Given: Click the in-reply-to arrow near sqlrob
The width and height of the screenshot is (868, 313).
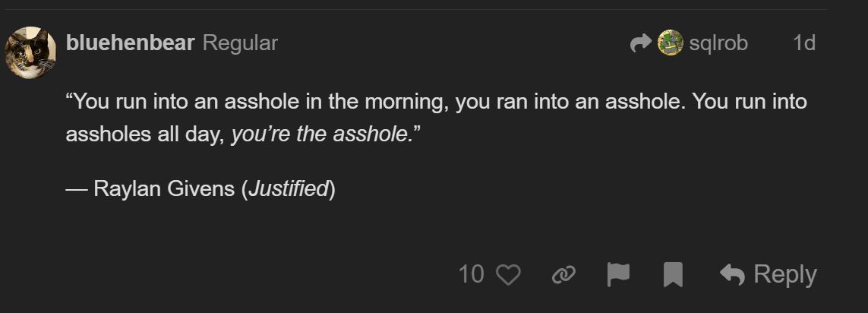Looking at the screenshot, I should point(641,43).
